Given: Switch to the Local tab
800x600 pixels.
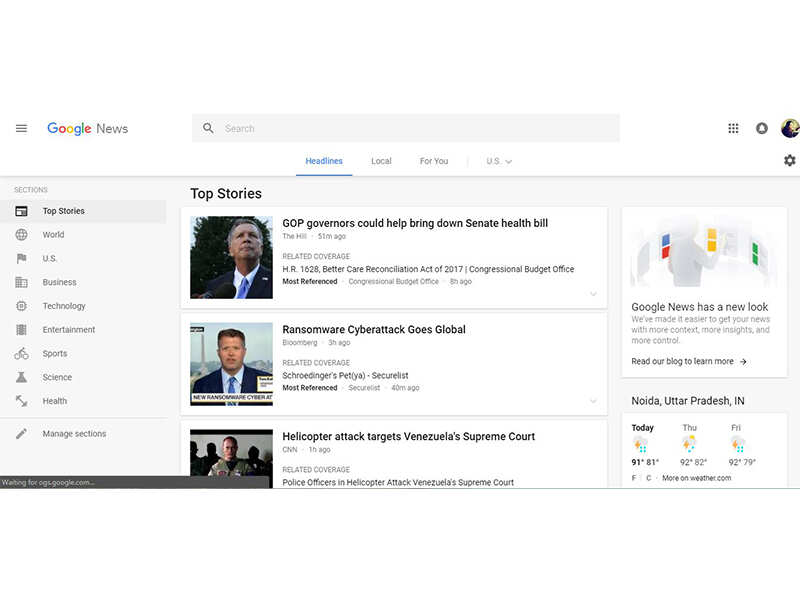Looking at the screenshot, I should [x=381, y=161].
